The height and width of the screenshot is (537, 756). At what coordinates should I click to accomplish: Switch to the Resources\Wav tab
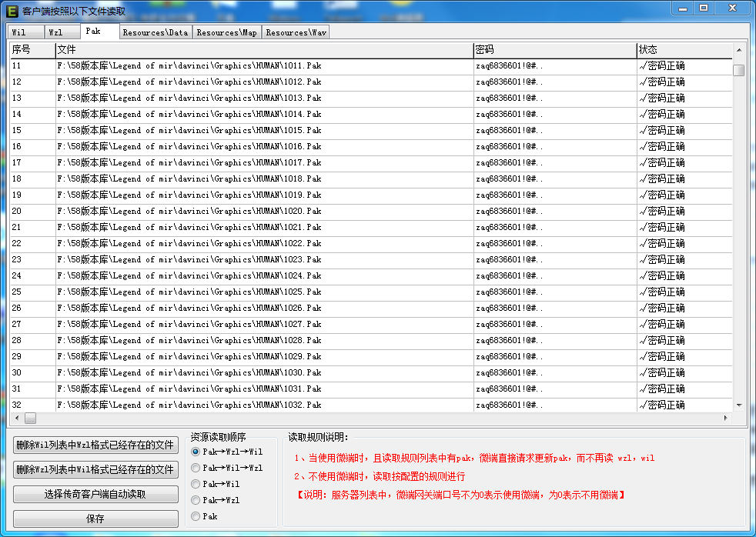(296, 32)
